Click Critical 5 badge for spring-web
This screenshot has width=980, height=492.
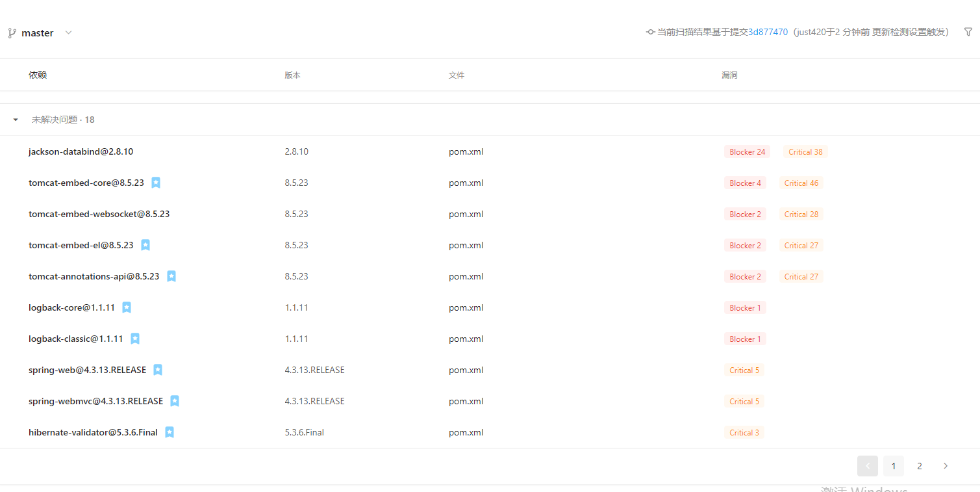point(744,370)
